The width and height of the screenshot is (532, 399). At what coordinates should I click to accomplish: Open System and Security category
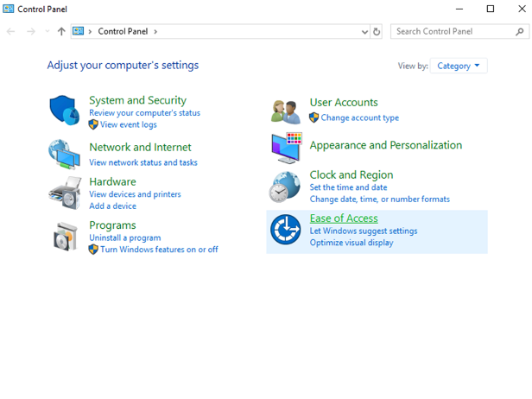[138, 100]
